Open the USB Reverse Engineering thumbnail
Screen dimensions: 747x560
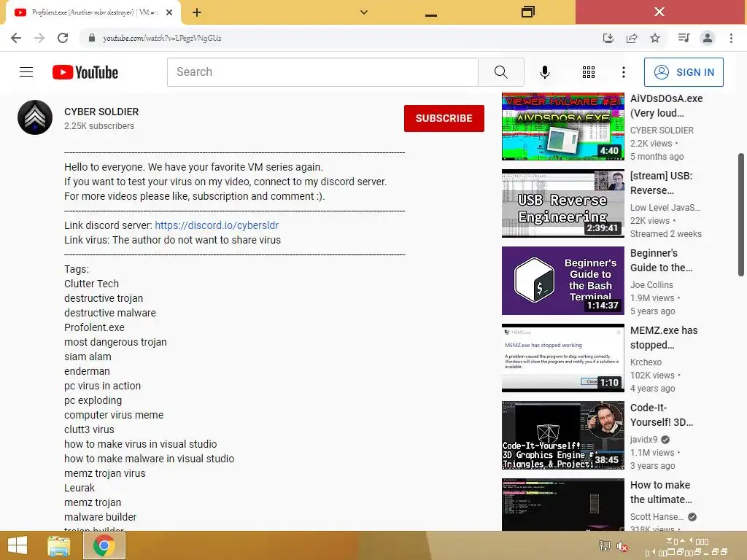tap(562, 203)
